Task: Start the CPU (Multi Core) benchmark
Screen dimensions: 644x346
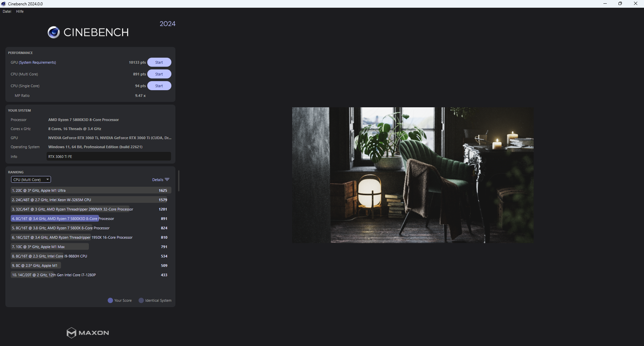Action: pos(159,74)
